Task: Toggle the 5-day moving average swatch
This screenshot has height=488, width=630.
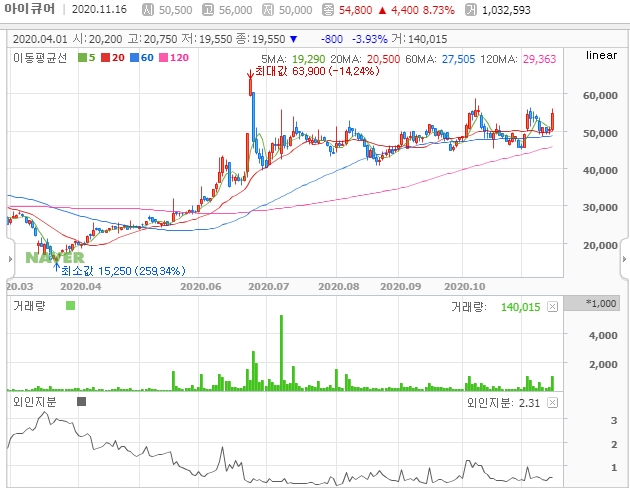Action: [82, 57]
